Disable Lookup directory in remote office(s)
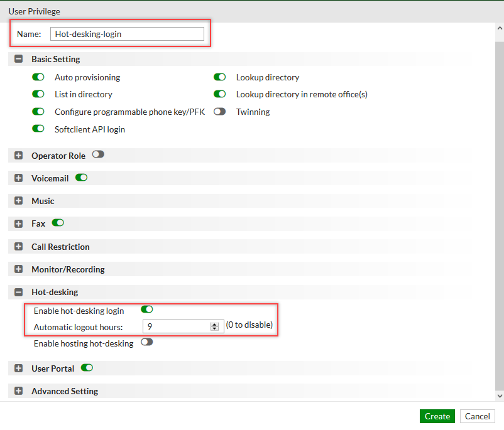 pyautogui.click(x=220, y=94)
